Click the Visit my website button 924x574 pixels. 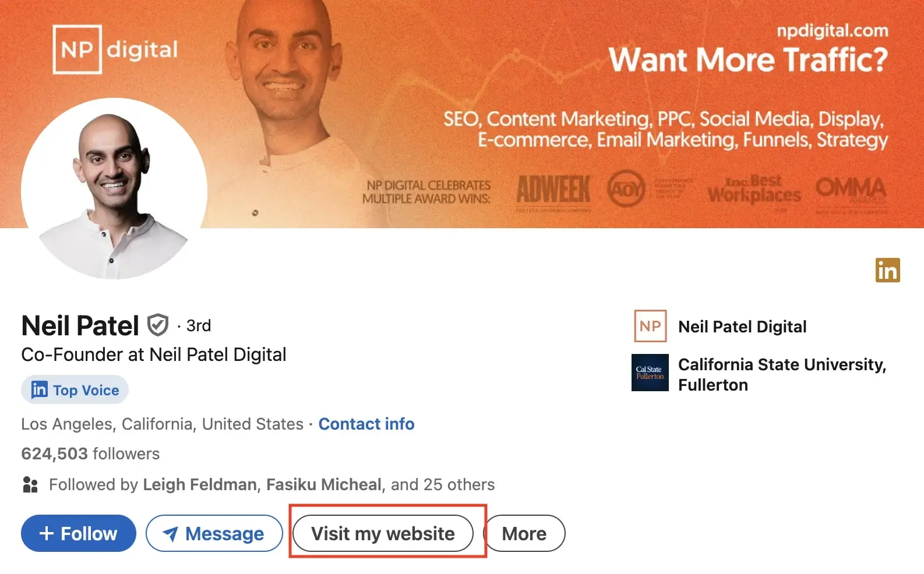pyautogui.click(x=383, y=533)
